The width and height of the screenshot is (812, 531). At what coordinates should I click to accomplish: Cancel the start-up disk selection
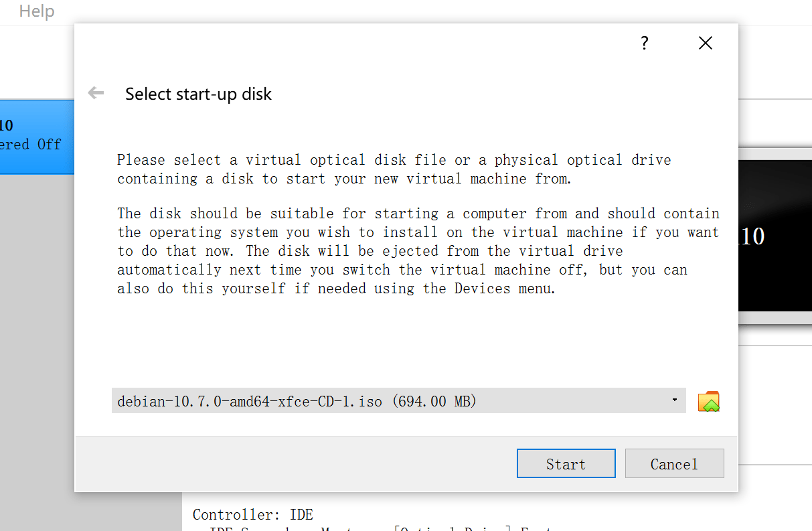(674, 463)
